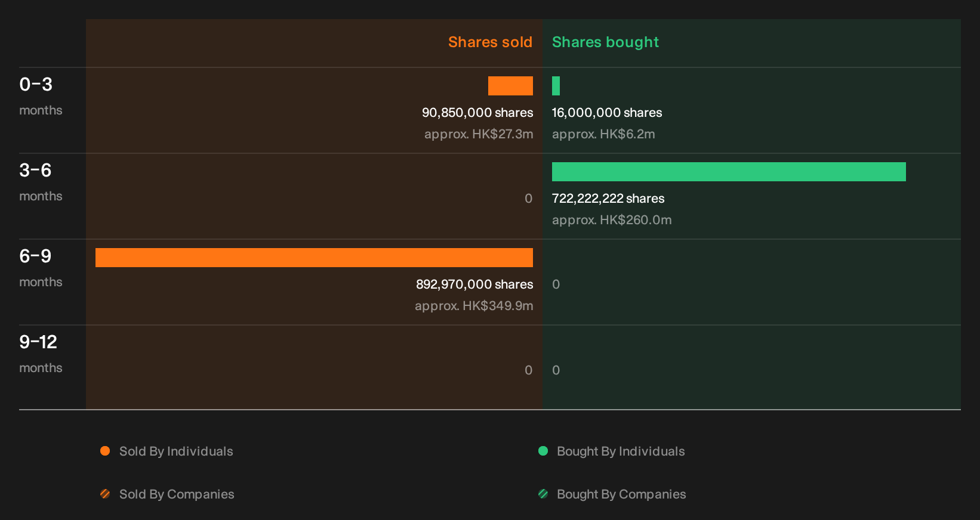Click the zero sold value for 9-12 months

tap(528, 370)
